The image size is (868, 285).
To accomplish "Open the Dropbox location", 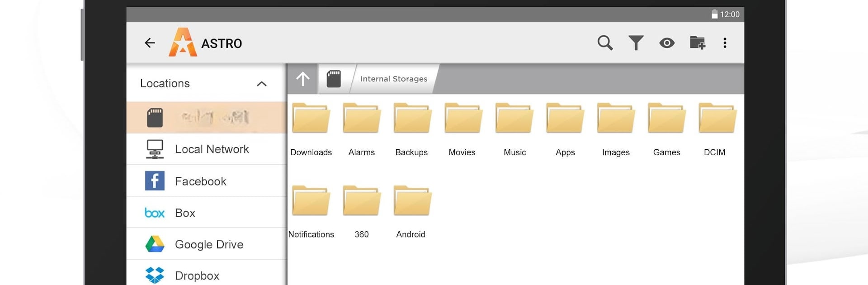I will (207, 273).
